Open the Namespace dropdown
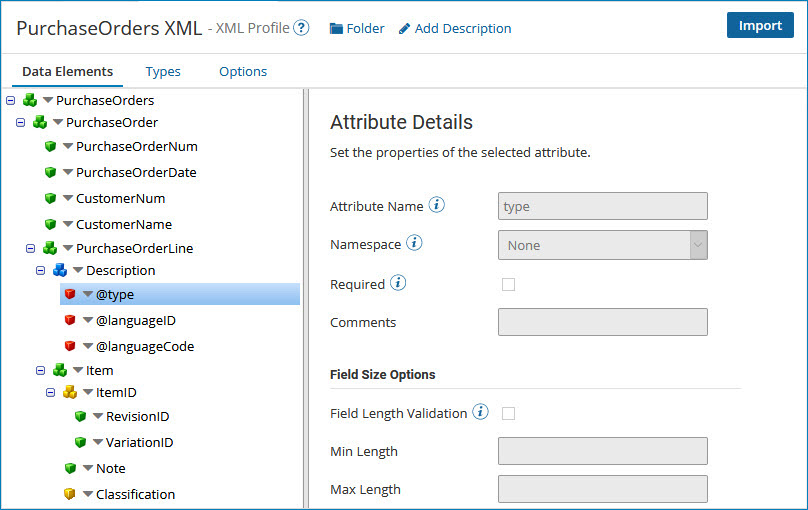The height and width of the screenshot is (510, 808). (602, 245)
